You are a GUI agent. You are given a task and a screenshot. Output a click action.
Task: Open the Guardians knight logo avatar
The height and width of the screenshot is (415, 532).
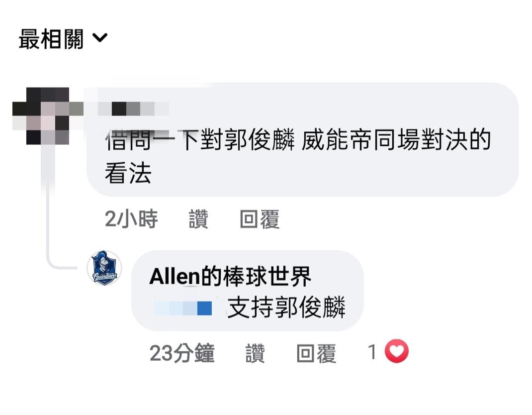[104, 268]
